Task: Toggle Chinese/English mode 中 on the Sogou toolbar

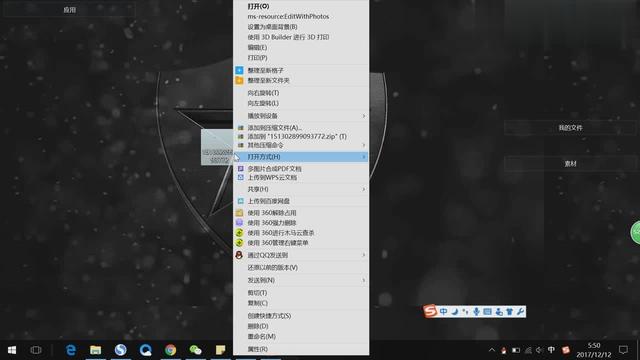Action: coord(444,312)
